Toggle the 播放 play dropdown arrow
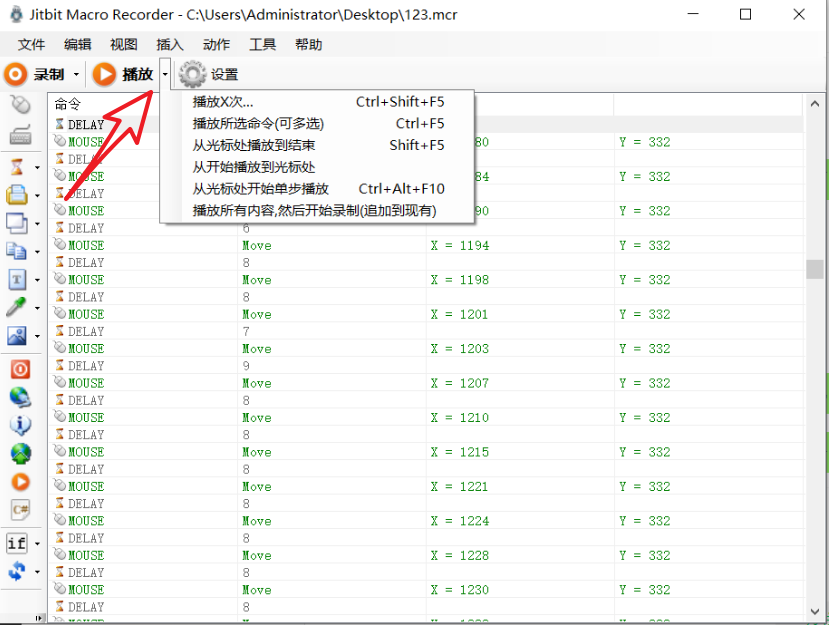The image size is (829, 625). click(165, 74)
